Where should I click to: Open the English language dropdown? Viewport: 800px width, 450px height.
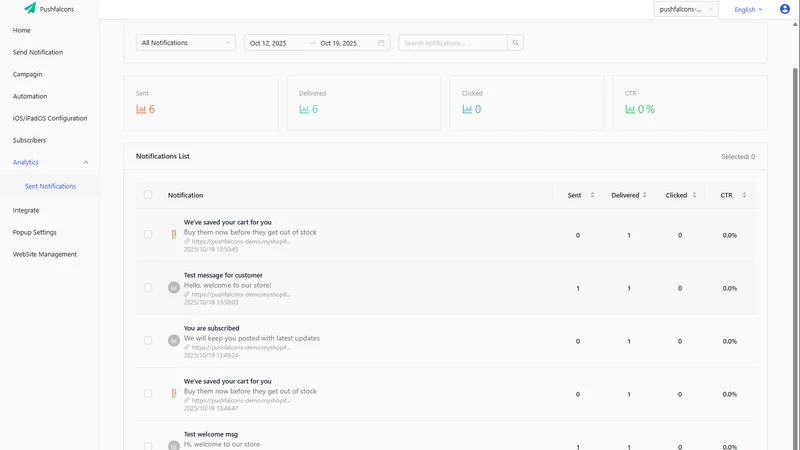click(748, 10)
